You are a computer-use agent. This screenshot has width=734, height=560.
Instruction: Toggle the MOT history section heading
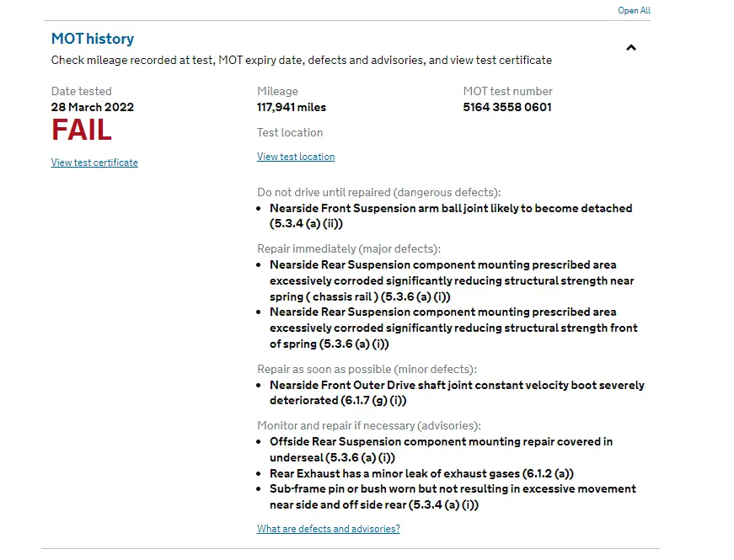coord(93,39)
